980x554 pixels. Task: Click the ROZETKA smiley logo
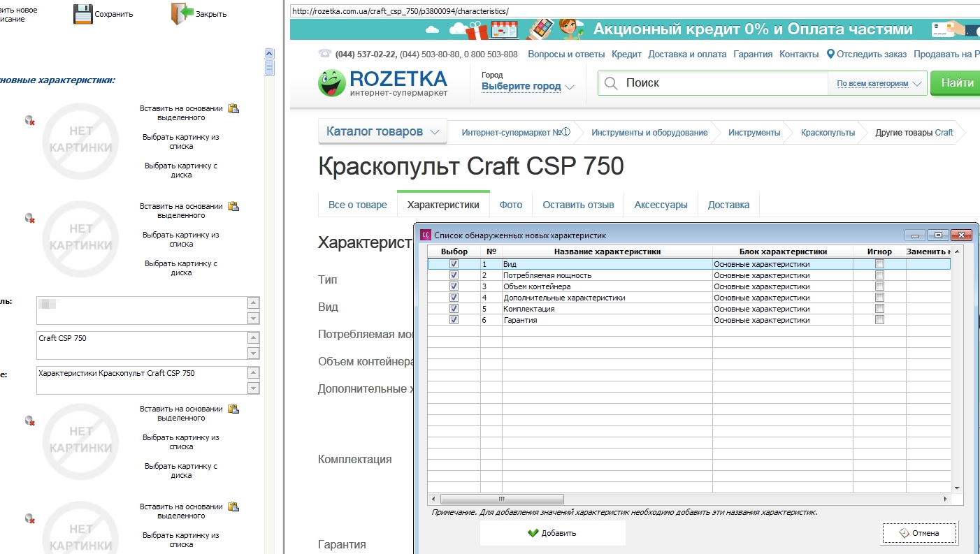click(x=331, y=83)
